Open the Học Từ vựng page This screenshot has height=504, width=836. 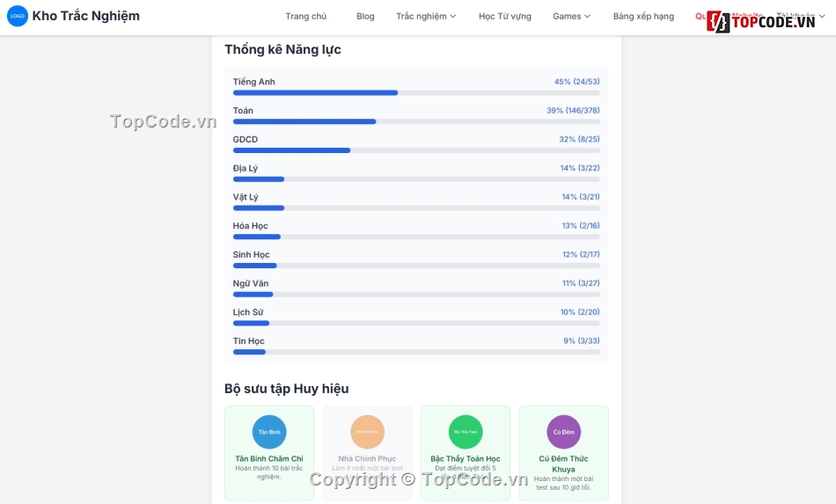pyautogui.click(x=505, y=17)
